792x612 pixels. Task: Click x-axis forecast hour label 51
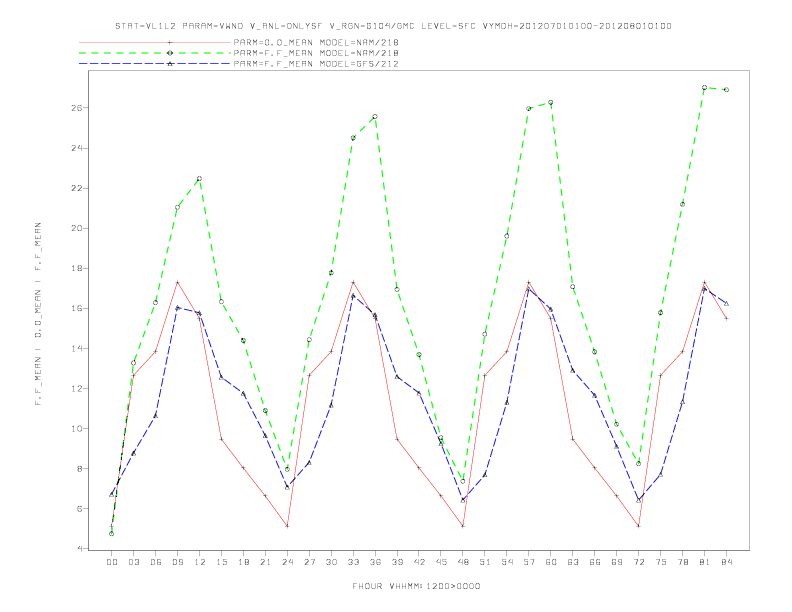coord(485,562)
